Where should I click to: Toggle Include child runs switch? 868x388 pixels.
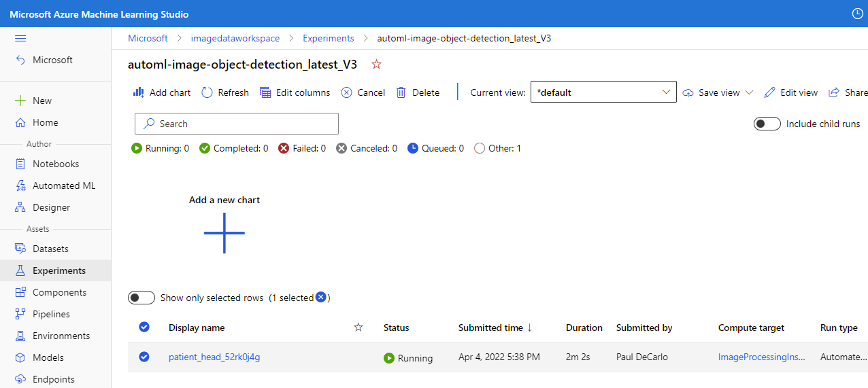point(767,124)
